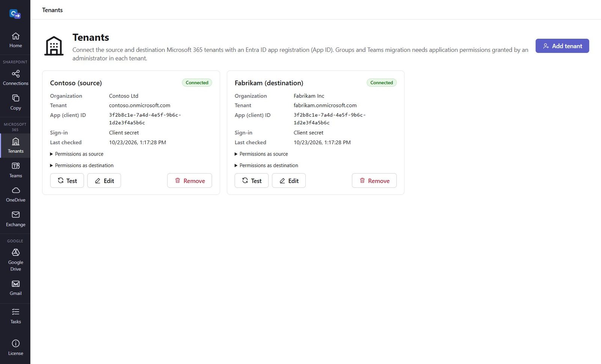
Task: Expand Contoso's Permissions as source
Action: pos(77,154)
